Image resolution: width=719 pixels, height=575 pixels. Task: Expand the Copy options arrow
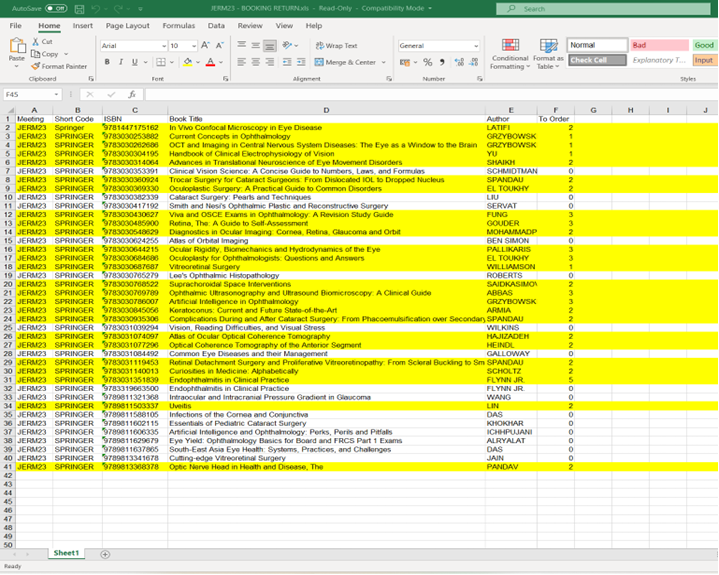pos(66,54)
